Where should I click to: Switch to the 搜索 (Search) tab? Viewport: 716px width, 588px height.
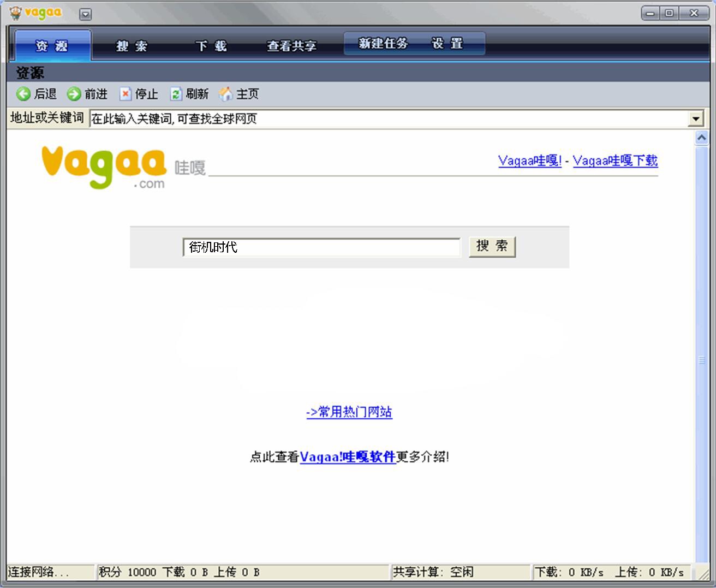(132, 46)
